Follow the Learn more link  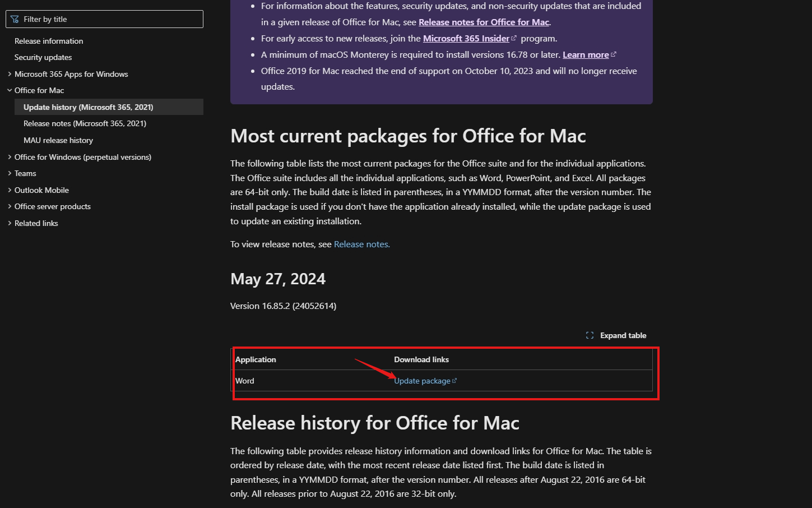point(586,54)
